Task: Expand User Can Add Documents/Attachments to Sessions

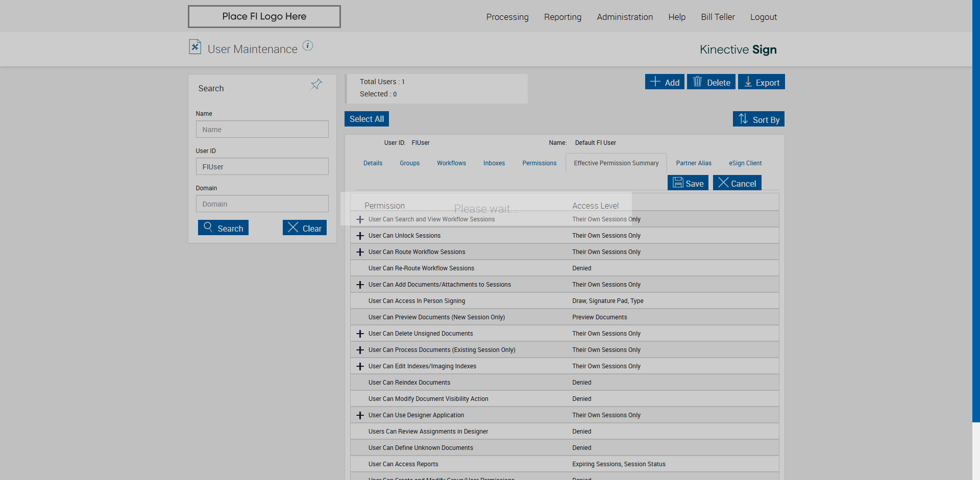Action: [x=360, y=285]
